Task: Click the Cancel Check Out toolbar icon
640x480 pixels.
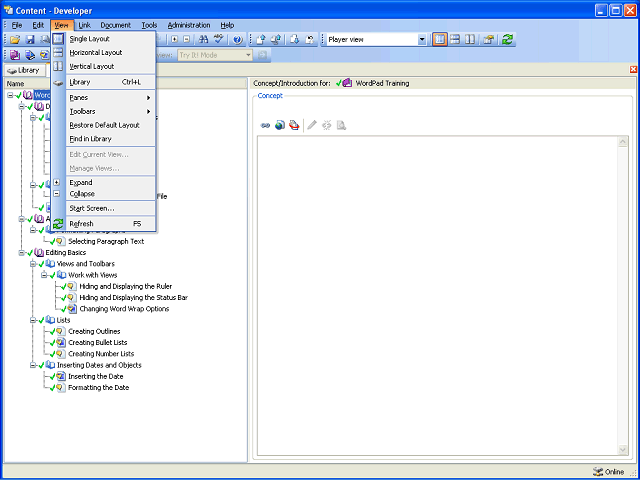Action: tap(310, 40)
